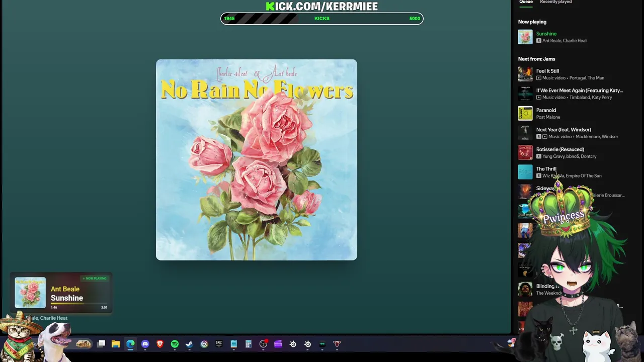The height and width of the screenshot is (362, 644).
Task: Play Feel It Still from the queue
Action: click(547, 71)
